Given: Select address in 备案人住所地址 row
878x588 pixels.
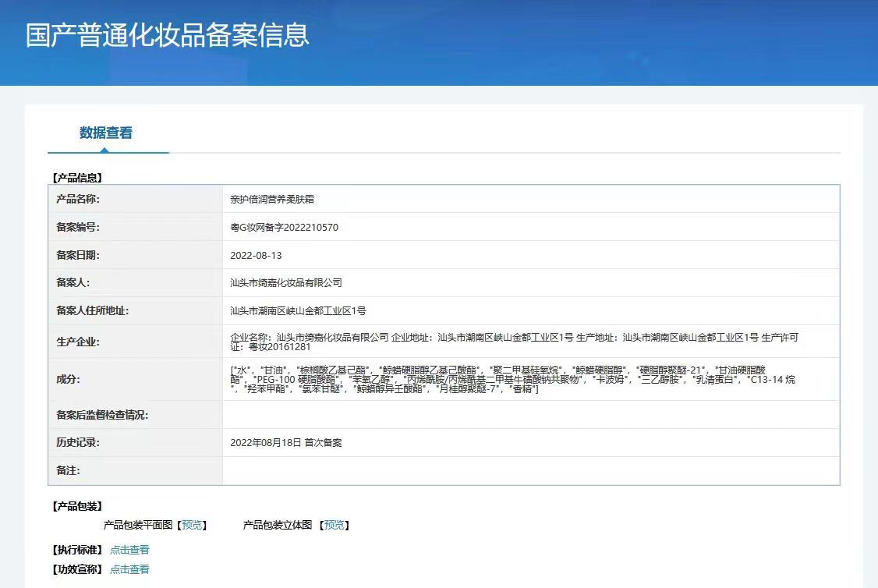Looking at the screenshot, I should click(298, 311).
